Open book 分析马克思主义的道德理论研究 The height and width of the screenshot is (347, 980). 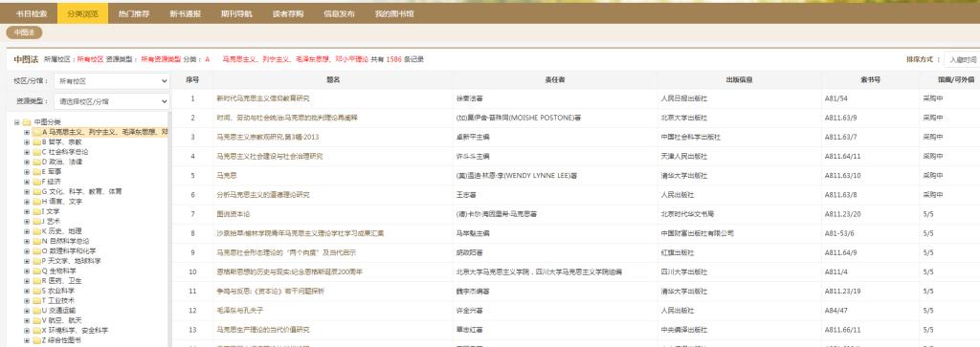coord(263,195)
